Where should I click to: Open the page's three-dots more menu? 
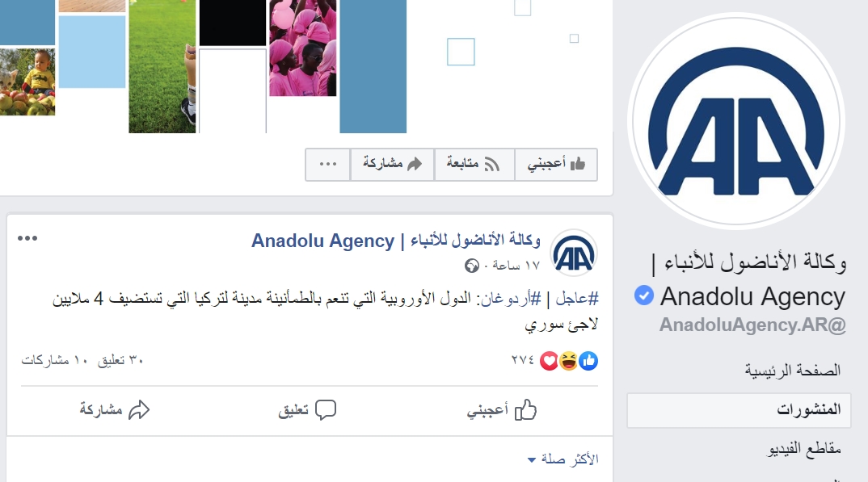(327, 164)
